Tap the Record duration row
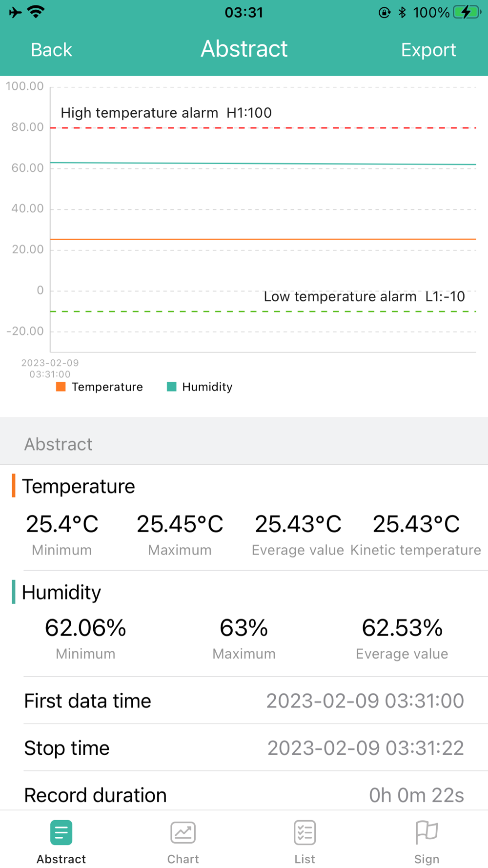488x868 pixels. [244, 795]
